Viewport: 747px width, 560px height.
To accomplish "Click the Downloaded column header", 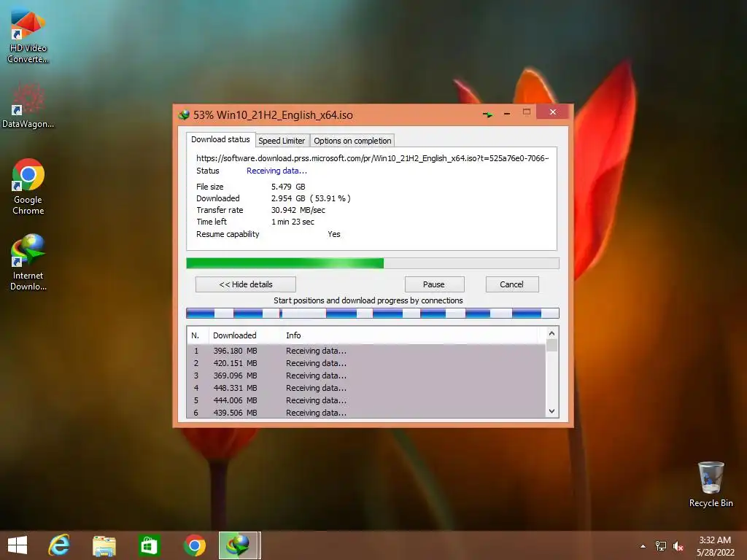I will [245, 335].
